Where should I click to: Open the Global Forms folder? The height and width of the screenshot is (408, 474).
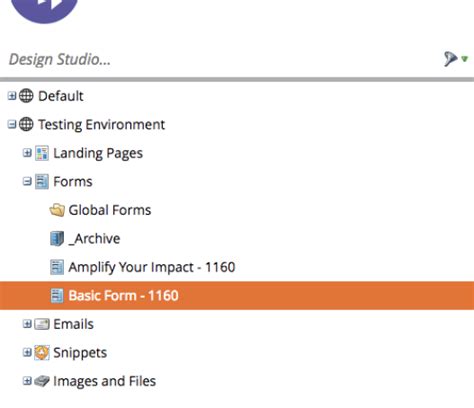[x=110, y=210]
